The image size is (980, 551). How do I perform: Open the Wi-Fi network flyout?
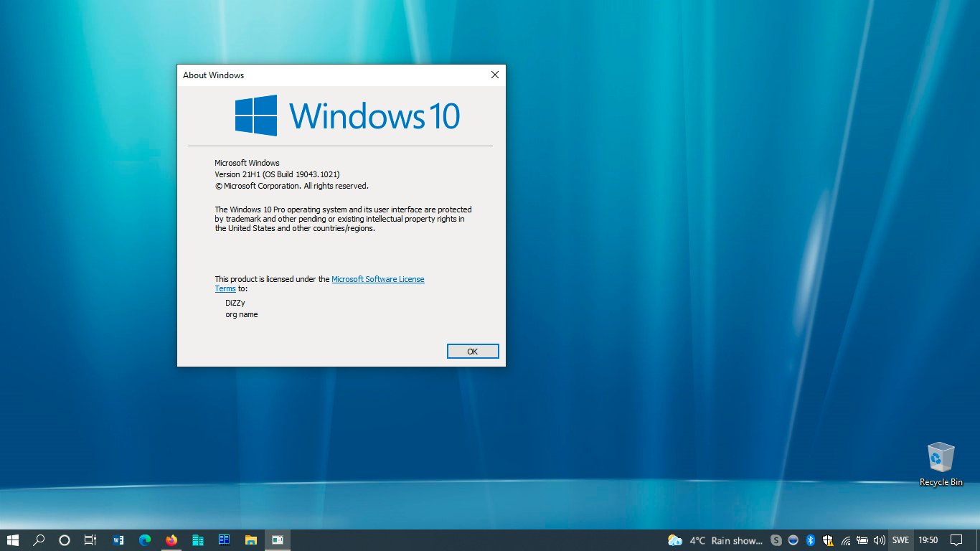pos(846,540)
